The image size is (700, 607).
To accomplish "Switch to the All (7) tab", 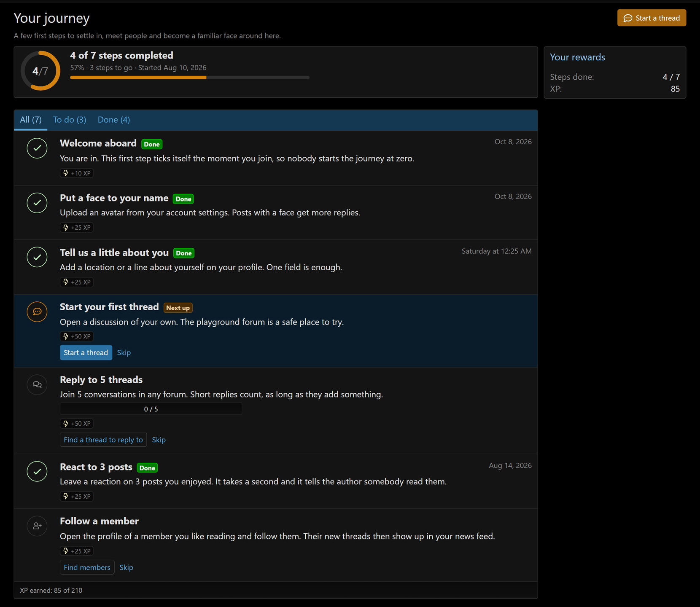I will point(31,120).
